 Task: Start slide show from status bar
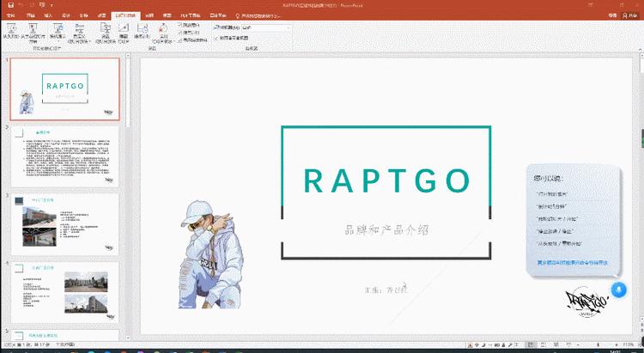pyautogui.click(x=568, y=344)
